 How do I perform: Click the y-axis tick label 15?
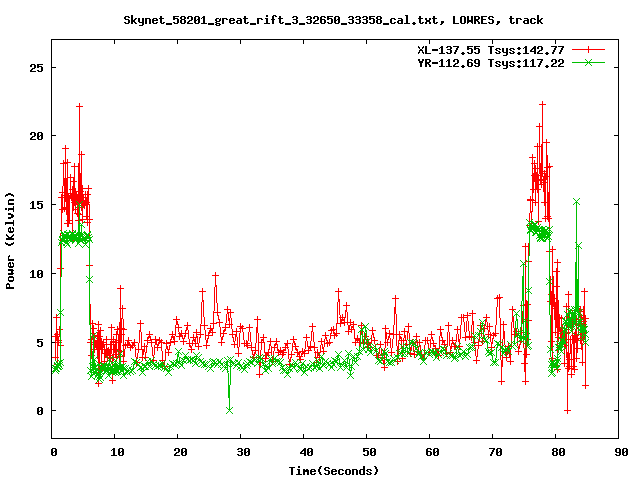coord(36,205)
